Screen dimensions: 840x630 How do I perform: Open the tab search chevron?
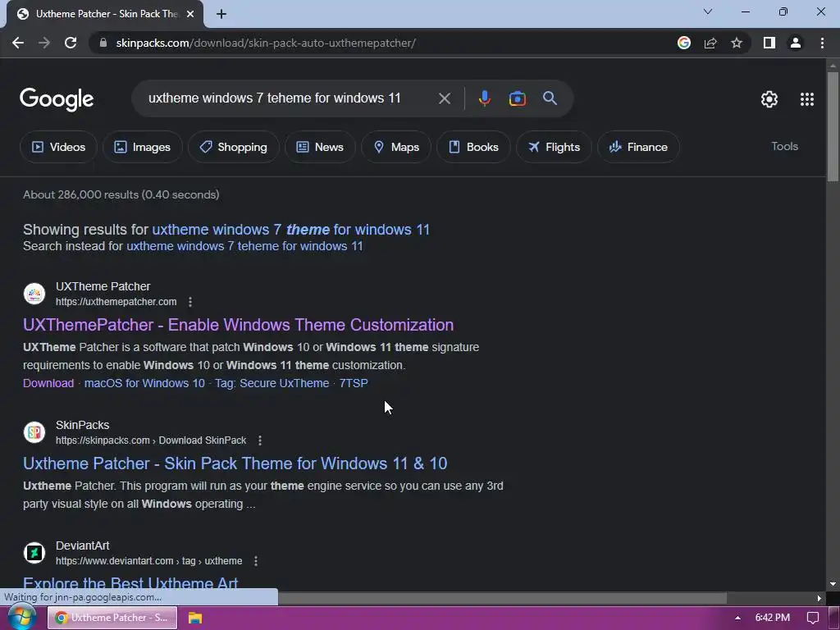coord(708,11)
